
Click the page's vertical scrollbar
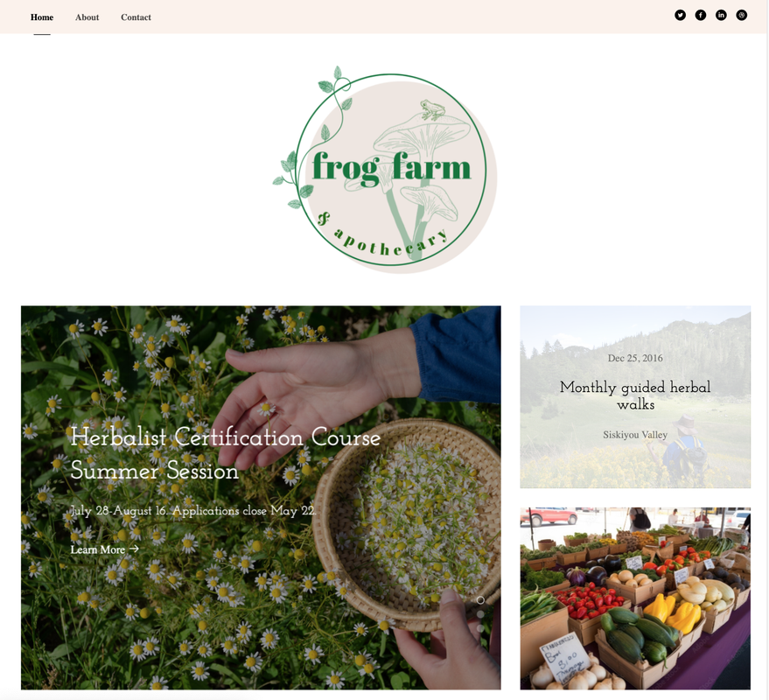tap(767, 350)
